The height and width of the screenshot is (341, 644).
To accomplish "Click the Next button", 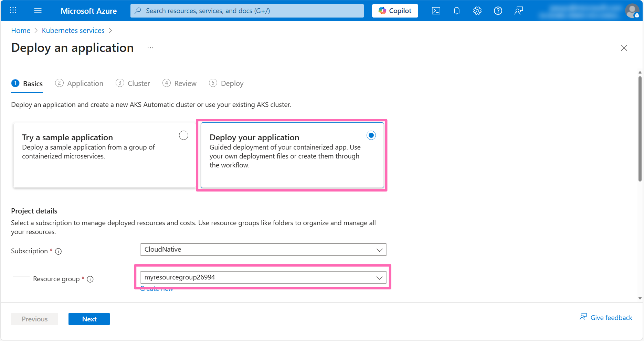I will click(x=89, y=319).
